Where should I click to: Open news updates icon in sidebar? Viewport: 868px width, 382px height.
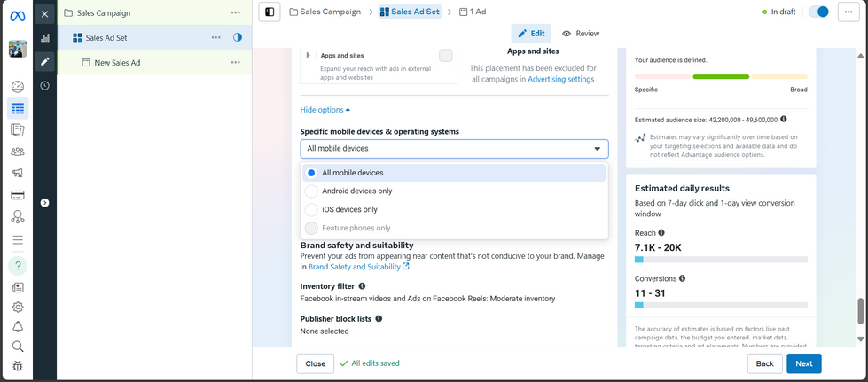(x=18, y=287)
